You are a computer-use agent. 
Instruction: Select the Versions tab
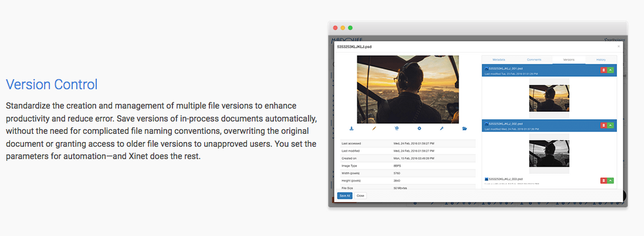[568, 60]
